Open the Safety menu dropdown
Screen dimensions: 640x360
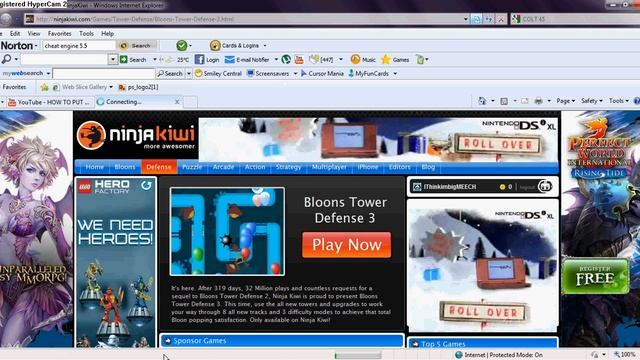tap(591, 101)
